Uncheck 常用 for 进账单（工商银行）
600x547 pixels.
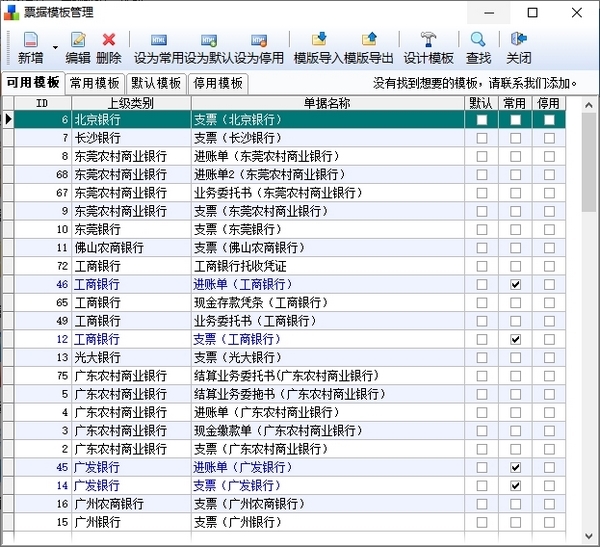(515, 284)
